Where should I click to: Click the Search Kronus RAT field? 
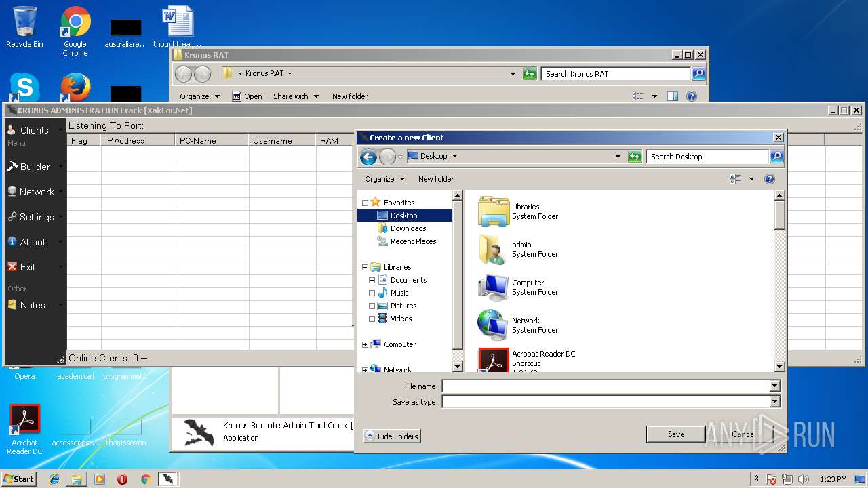point(616,74)
